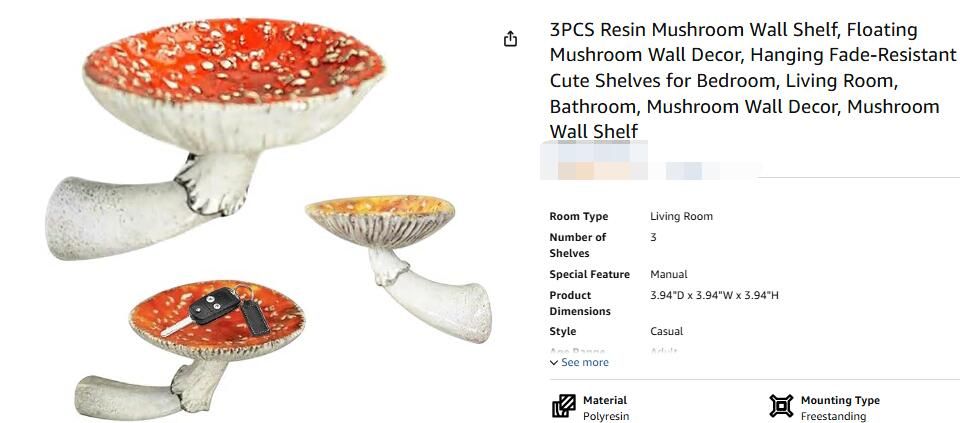Click the Special Feature label
The image size is (977, 423).
(x=589, y=274)
